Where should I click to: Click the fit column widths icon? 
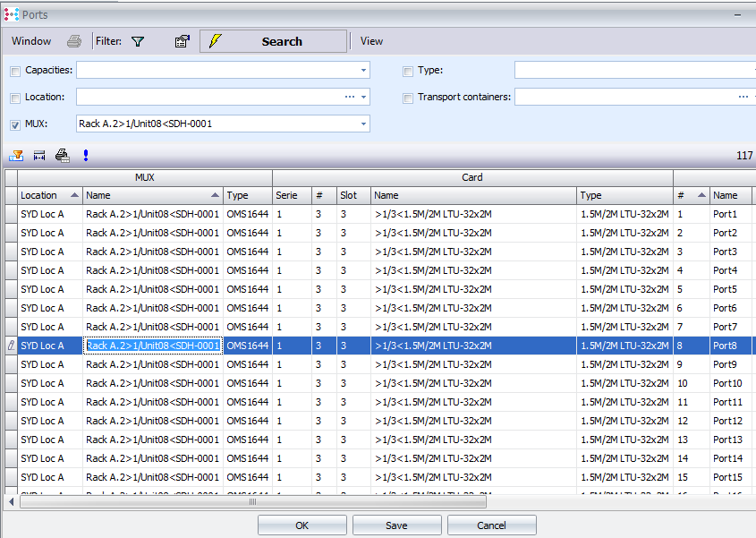[39, 156]
